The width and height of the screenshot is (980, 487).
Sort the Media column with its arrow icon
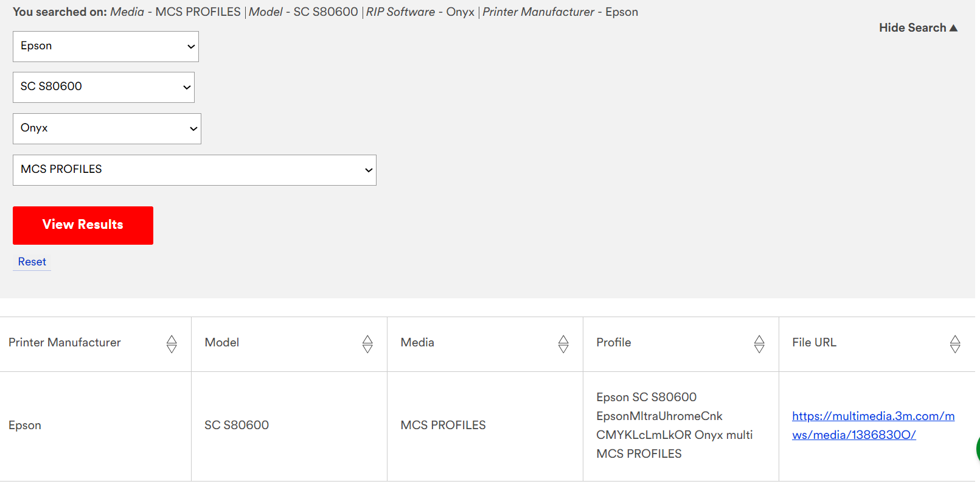563,344
